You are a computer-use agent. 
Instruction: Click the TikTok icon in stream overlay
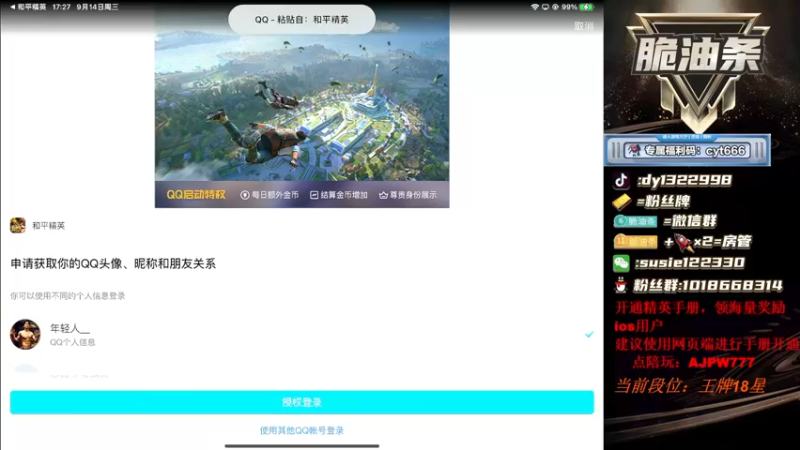[621, 180]
